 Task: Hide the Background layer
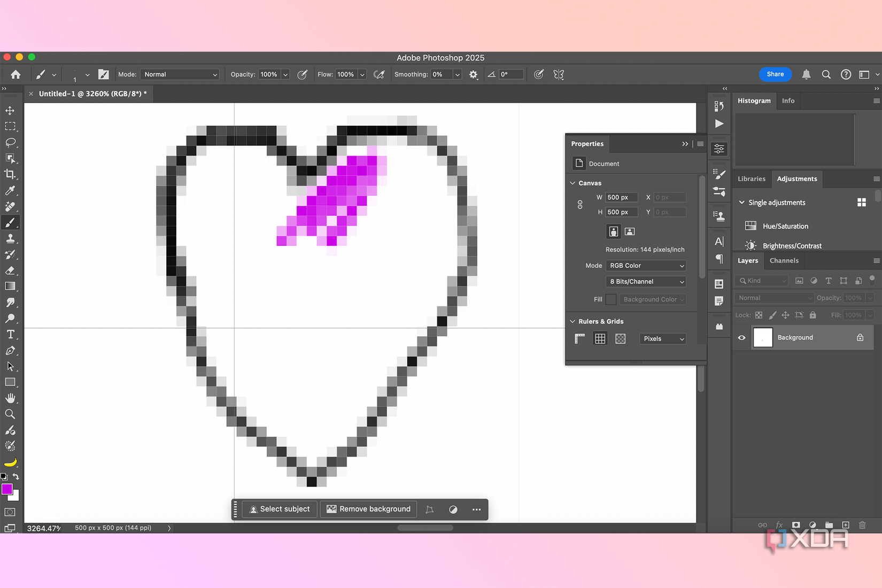coord(741,337)
